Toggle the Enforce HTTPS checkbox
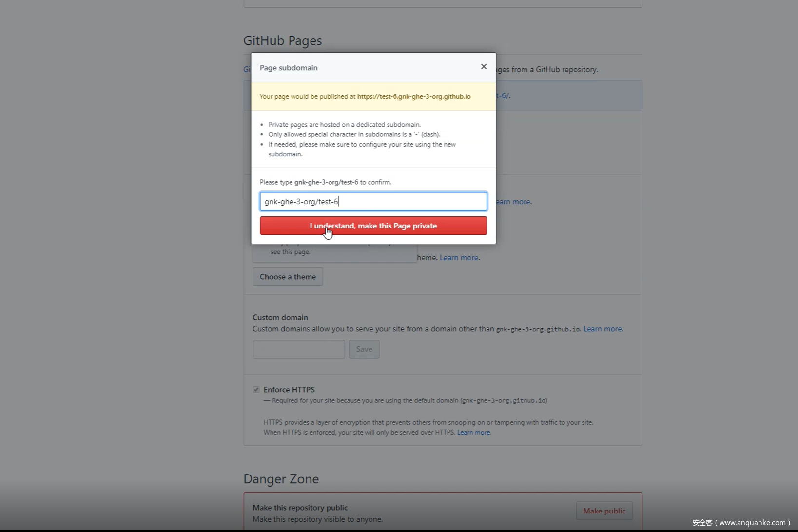798x532 pixels. click(x=256, y=389)
